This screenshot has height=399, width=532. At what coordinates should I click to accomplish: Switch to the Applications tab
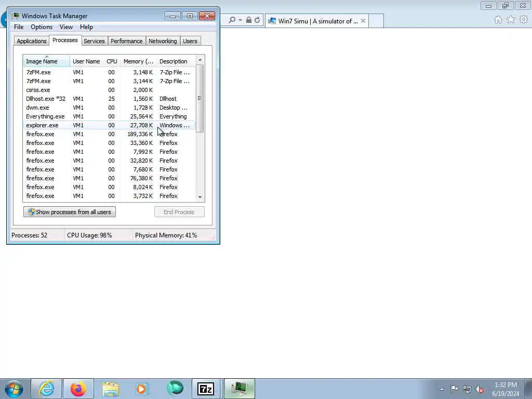(32, 41)
